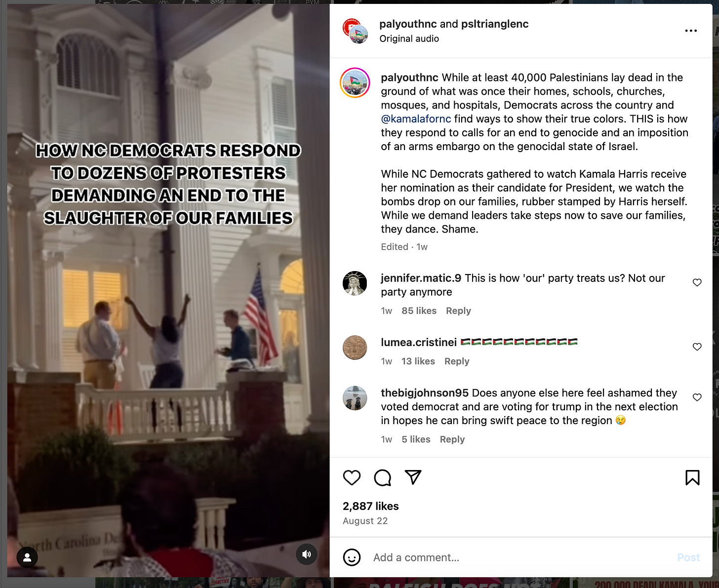719x588 pixels.
Task: Show tagged people on the video
Action: tap(27, 557)
